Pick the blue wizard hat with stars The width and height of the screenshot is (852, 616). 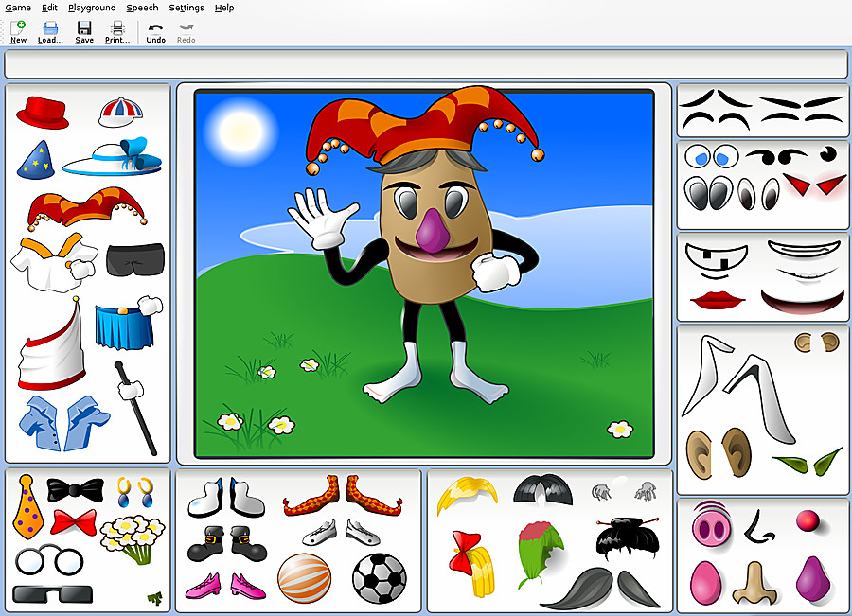pyautogui.click(x=36, y=160)
